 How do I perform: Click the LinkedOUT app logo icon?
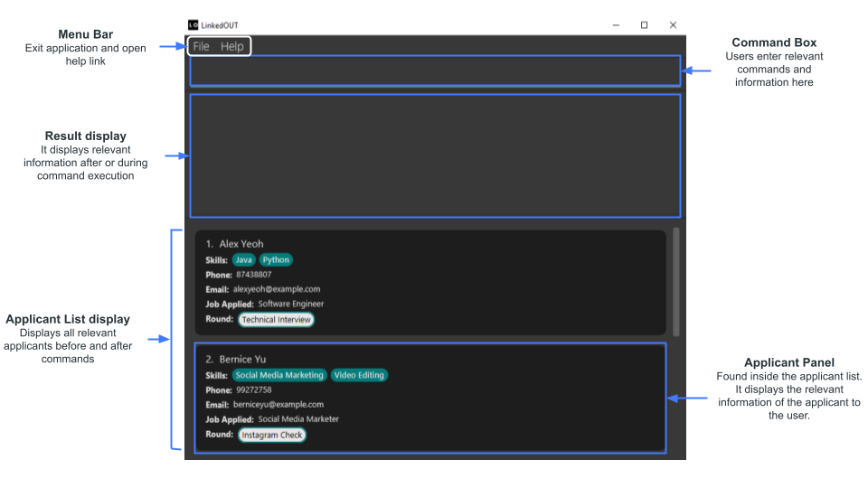193,25
